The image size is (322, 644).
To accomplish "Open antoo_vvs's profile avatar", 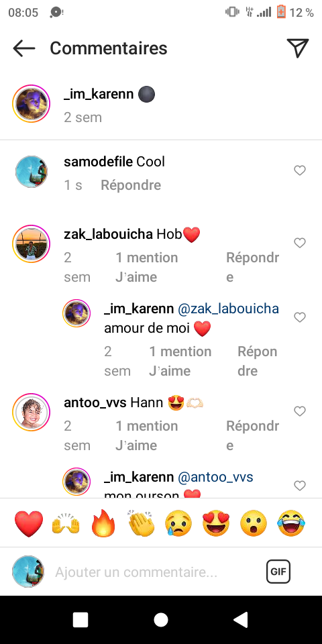I will click(31, 412).
